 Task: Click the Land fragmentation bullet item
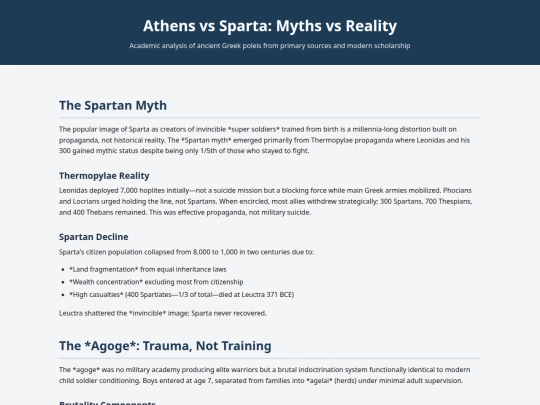point(148,269)
